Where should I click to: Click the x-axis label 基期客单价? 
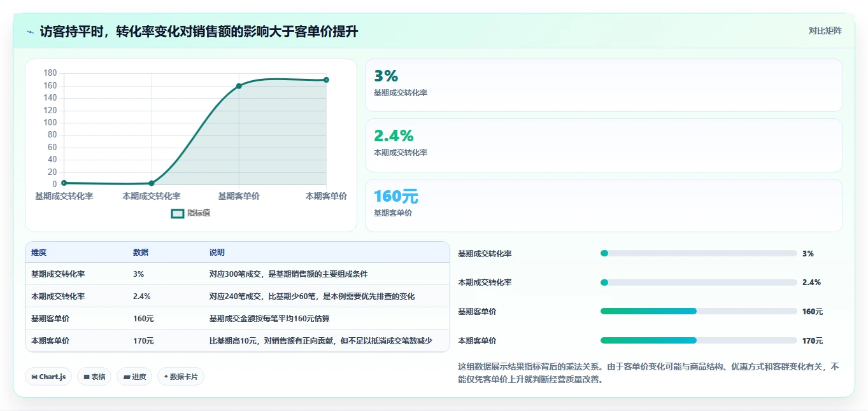(239, 197)
